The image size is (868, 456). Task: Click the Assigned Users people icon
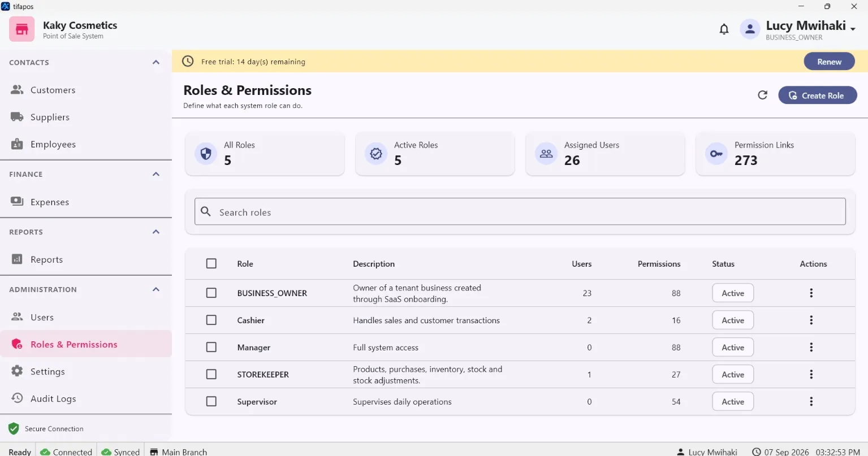tap(546, 153)
